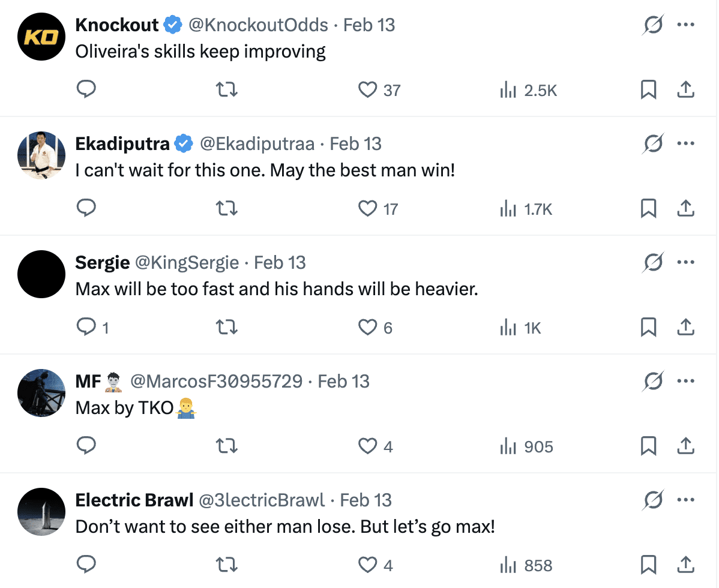Share Sergie's tweet
The height and width of the screenshot is (588, 719).
pos(685,328)
